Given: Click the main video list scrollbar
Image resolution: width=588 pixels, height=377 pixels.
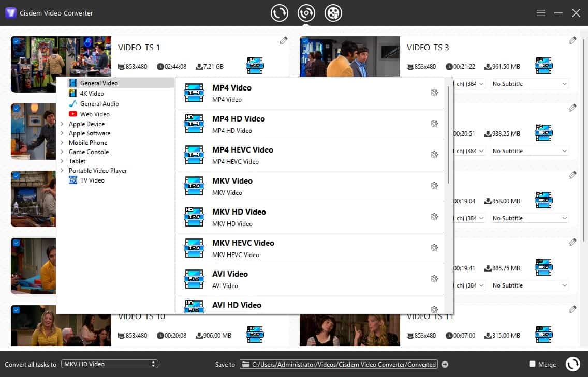Looking at the screenshot, I should click(x=583, y=140).
